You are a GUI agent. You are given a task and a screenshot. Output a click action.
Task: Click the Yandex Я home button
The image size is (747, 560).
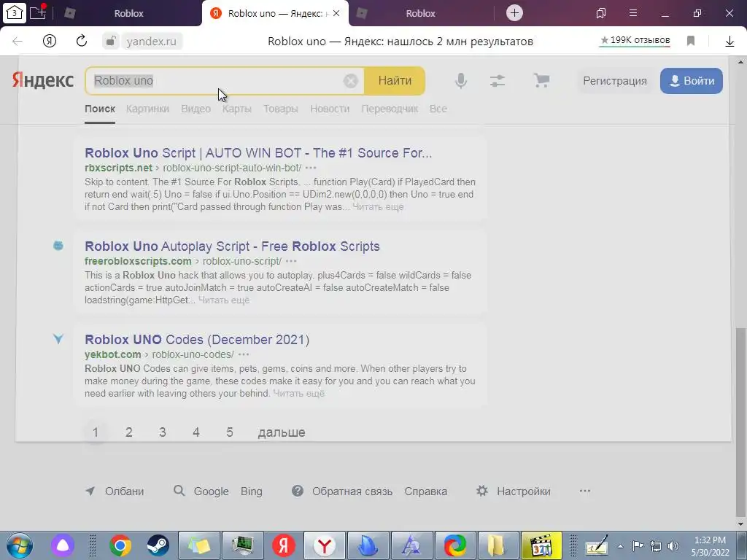click(x=50, y=41)
